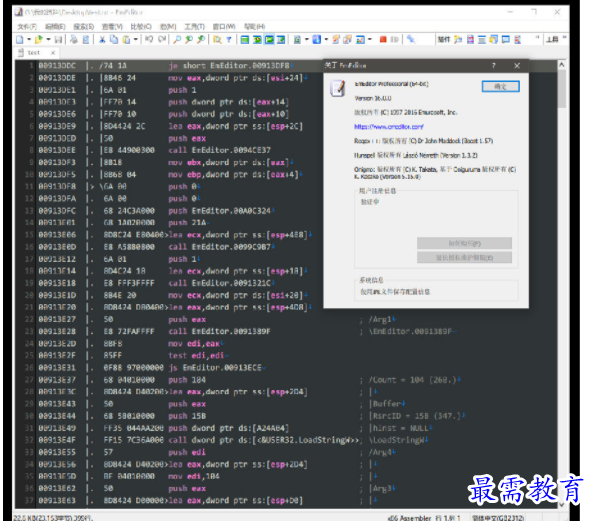Viewport: 592px width, 521px height.
Task: Create a new file with the New icon
Action: pyautogui.click(x=20, y=39)
